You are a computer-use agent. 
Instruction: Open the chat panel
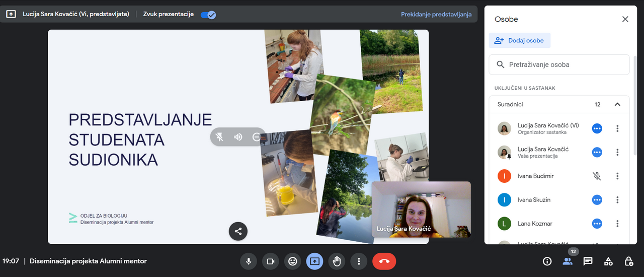pos(588,261)
